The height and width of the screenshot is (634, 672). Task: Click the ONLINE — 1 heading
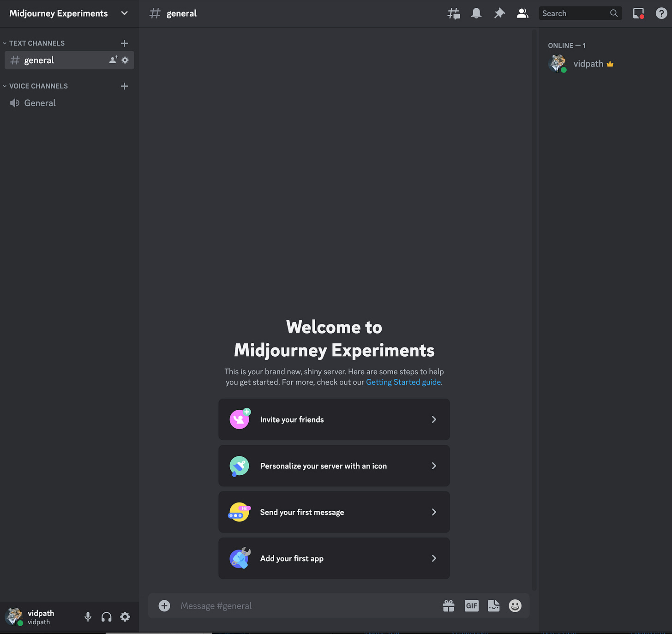(x=567, y=46)
